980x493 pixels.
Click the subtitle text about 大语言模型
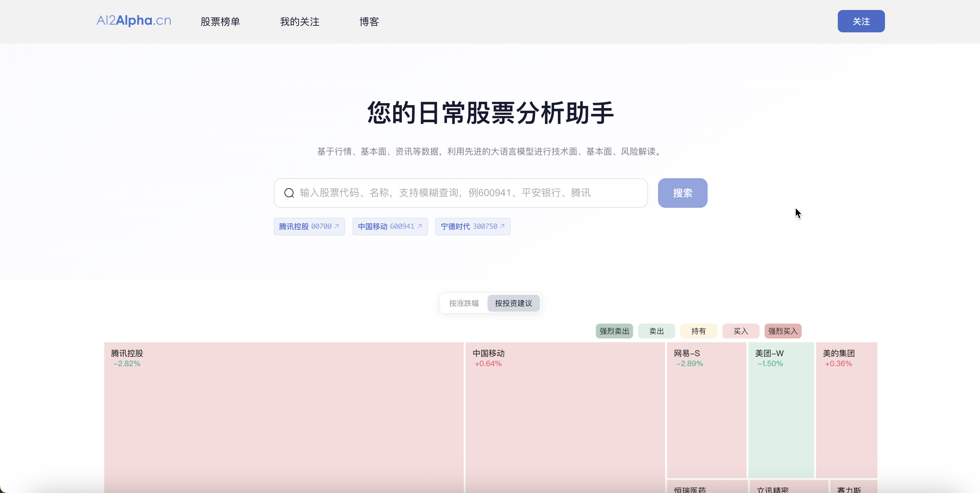[x=490, y=152]
